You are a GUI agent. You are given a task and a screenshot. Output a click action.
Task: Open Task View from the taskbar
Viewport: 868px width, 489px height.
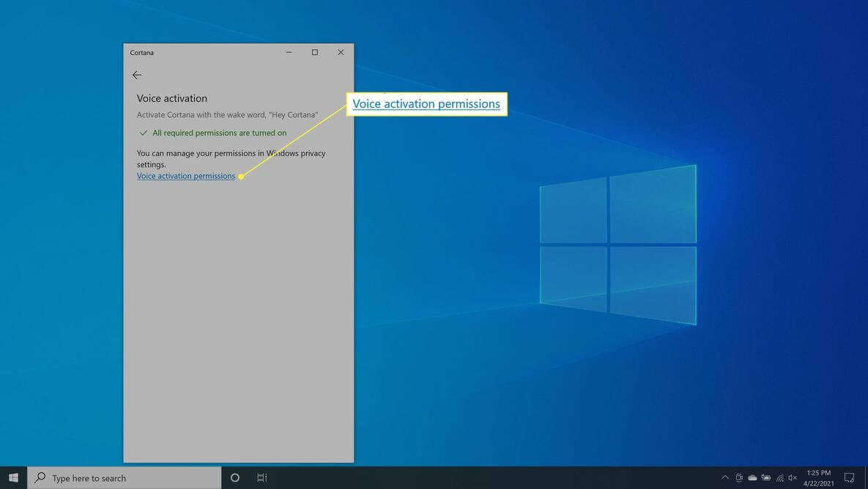[261, 477]
